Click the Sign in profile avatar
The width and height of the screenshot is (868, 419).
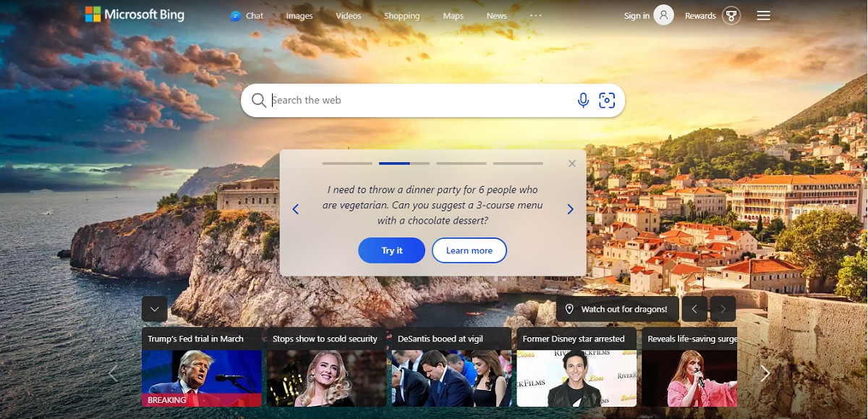(663, 15)
